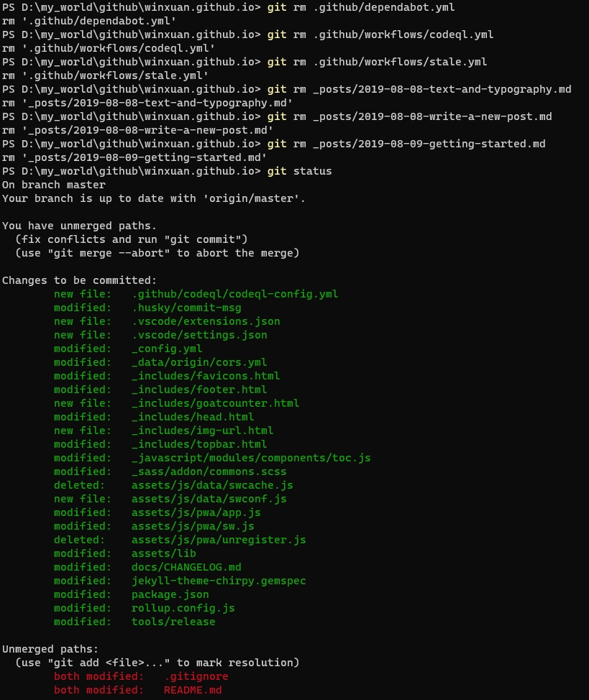Click the package.json file entry

170,594
